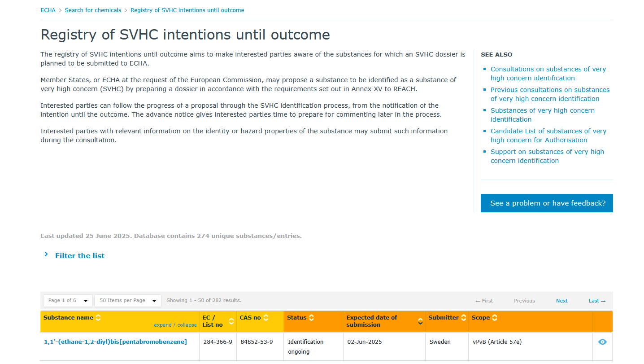Image resolution: width=644 pixels, height=364 pixels.
Task: Sort by EC / List no arrows
Action: coord(231,321)
